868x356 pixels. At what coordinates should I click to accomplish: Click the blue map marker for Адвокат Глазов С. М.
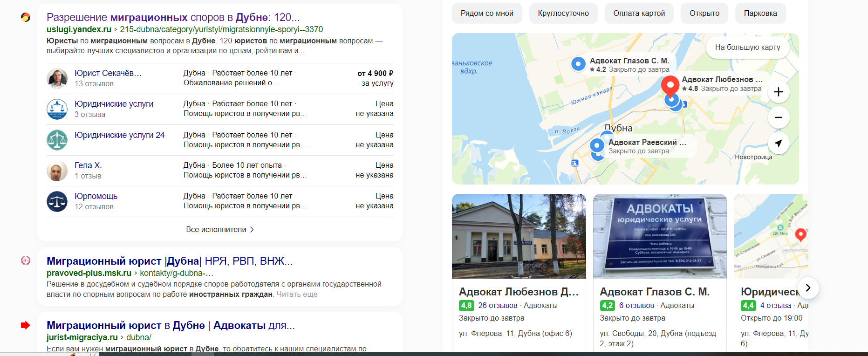pos(578,64)
